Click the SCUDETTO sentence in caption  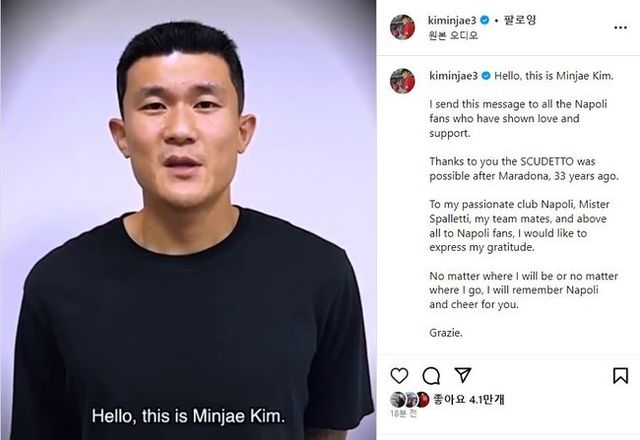coord(524,169)
